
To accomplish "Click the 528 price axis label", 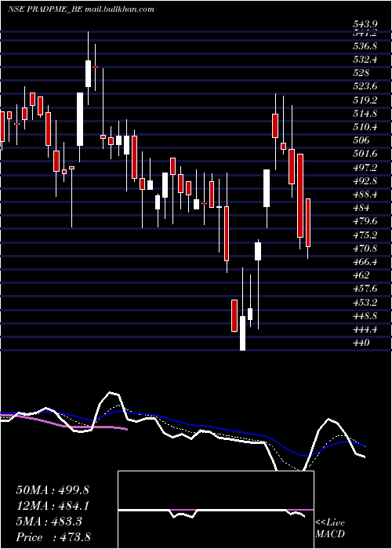I will (x=361, y=73).
